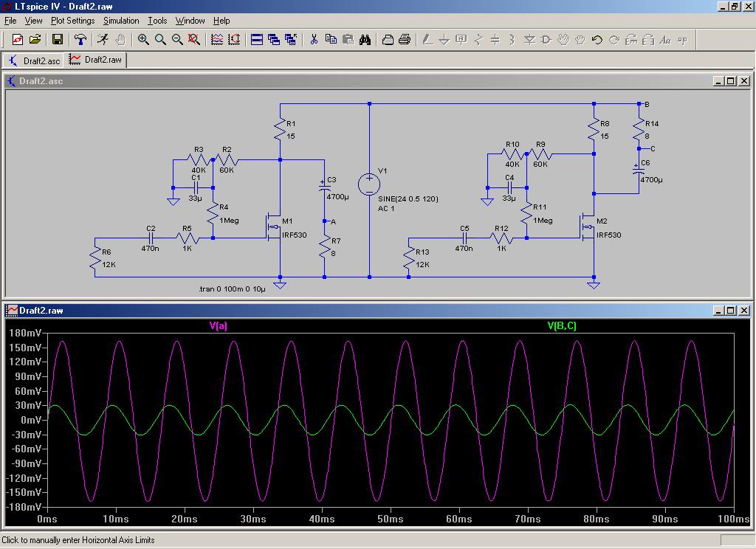Open the File menu
Screen dimensions: 756x549
(10, 21)
